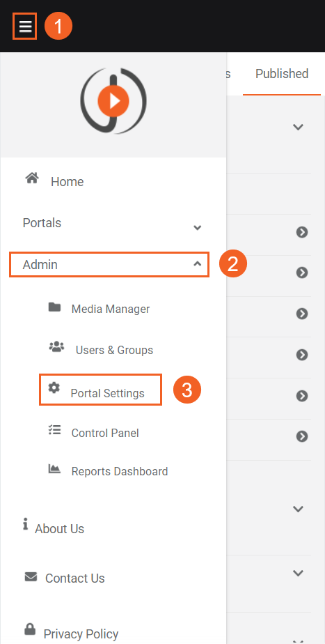Expand the first section chevron under Published
325x644 pixels.
[x=298, y=127]
